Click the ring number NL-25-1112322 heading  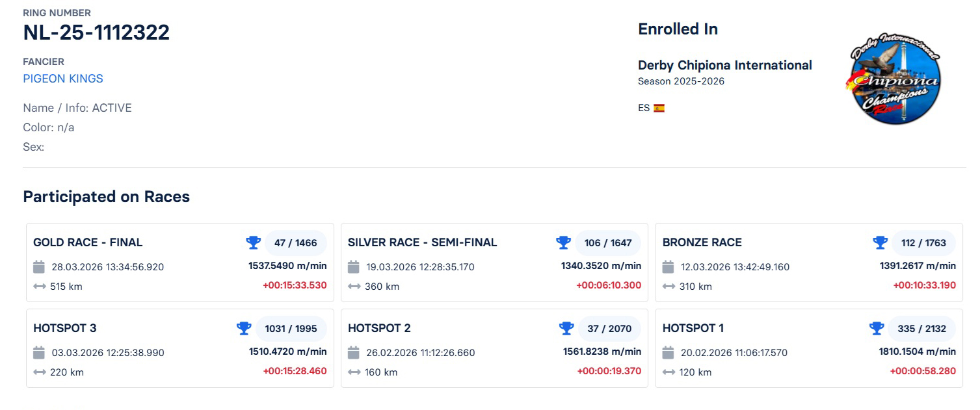[x=96, y=32]
